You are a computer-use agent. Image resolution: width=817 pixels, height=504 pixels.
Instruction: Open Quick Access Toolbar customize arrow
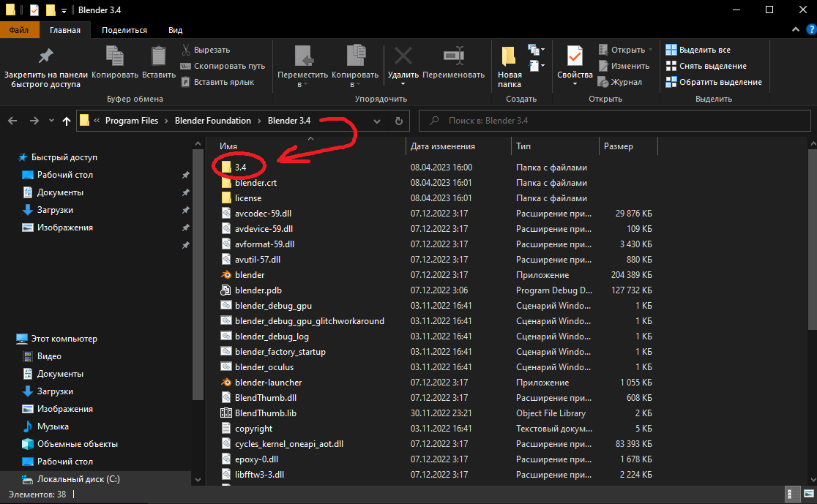(x=64, y=10)
